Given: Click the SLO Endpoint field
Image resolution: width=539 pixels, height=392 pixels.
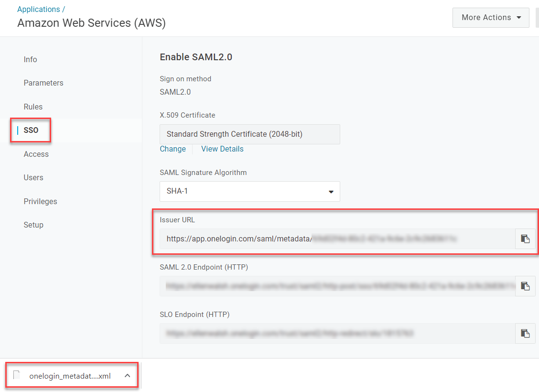Looking at the screenshot, I should 337,333.
